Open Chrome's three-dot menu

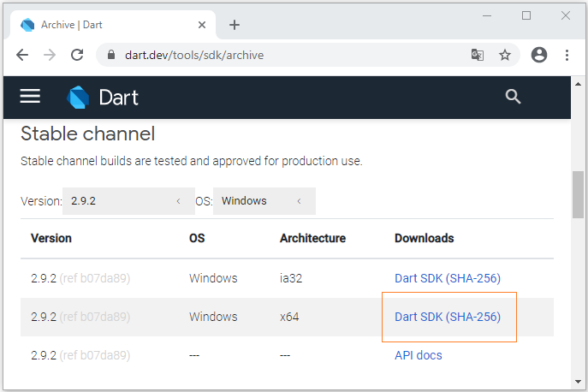(x=567, y=55)
